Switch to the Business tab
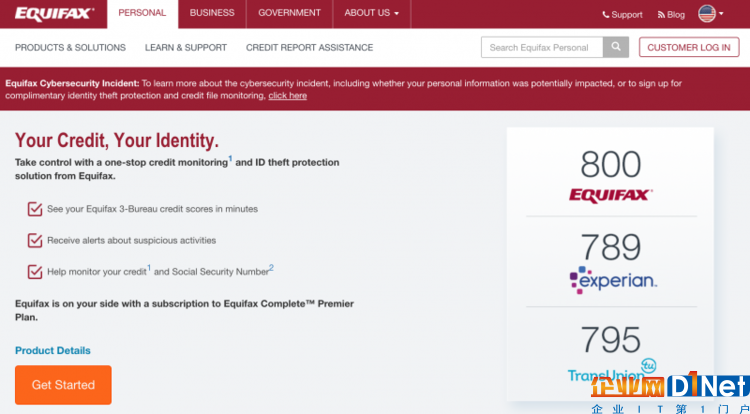This screenshot has height=414, width=750. 212,13
